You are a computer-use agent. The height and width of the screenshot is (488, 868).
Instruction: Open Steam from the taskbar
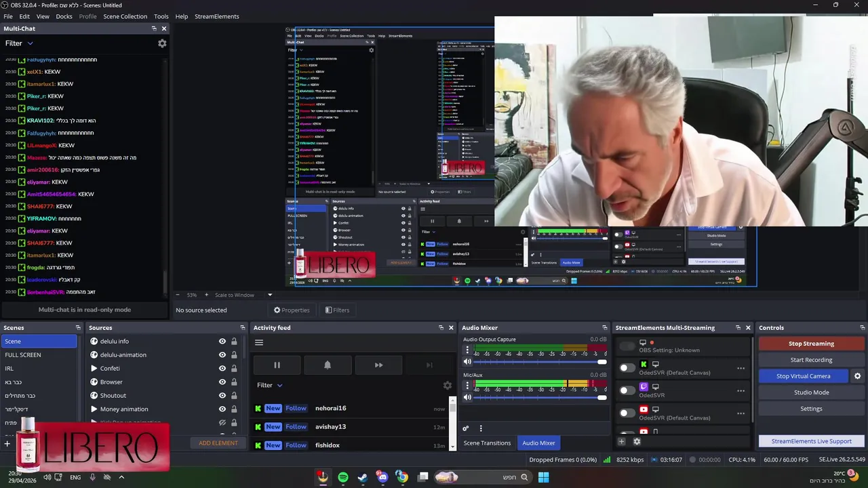[363, 477]
